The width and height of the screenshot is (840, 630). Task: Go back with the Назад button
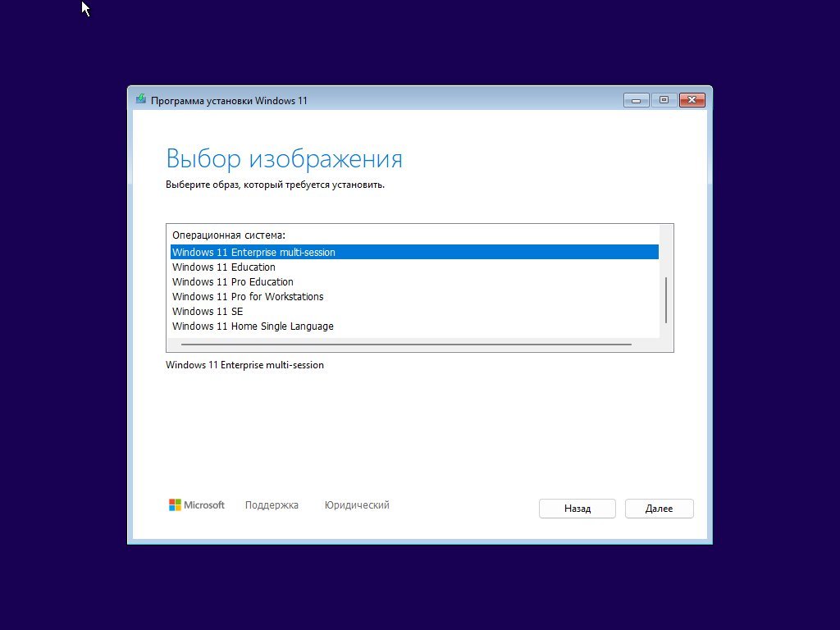pyautogui.click(x=577, y=509)
